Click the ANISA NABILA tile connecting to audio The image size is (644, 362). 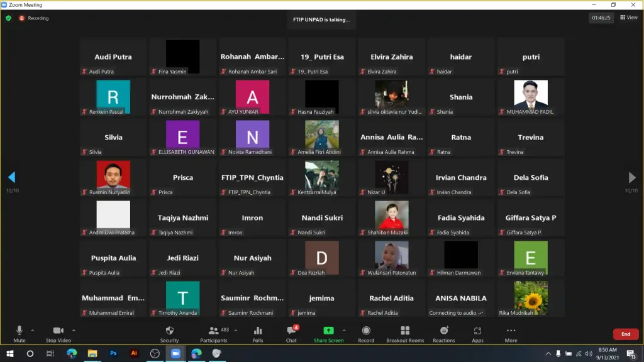tap(461, 299)
